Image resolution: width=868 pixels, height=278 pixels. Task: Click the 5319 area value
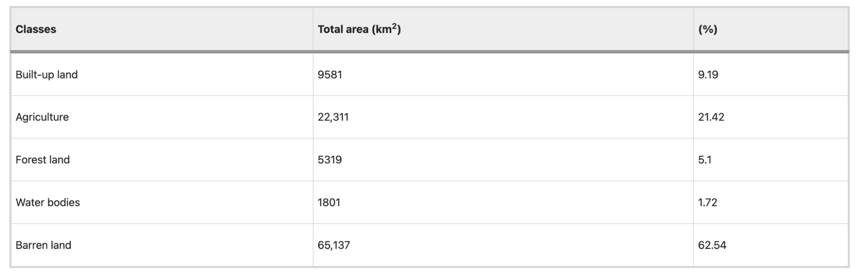tap(330, 160)
